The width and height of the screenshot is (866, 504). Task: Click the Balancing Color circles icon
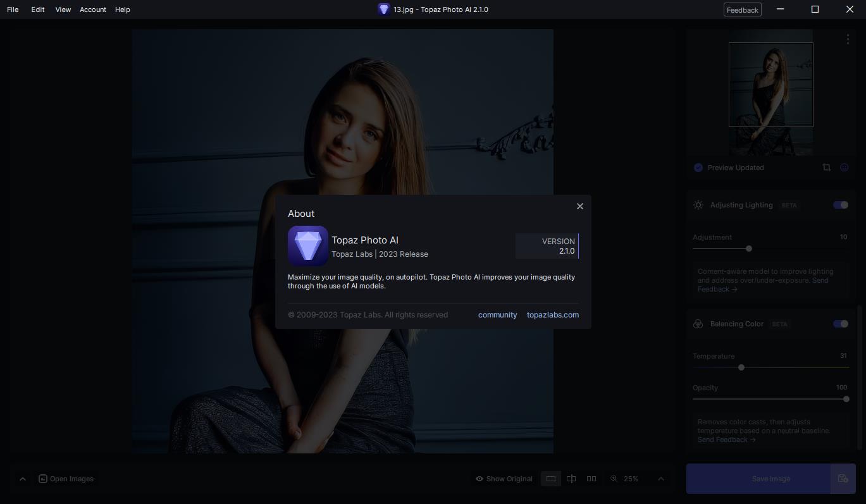coord(698,324)
